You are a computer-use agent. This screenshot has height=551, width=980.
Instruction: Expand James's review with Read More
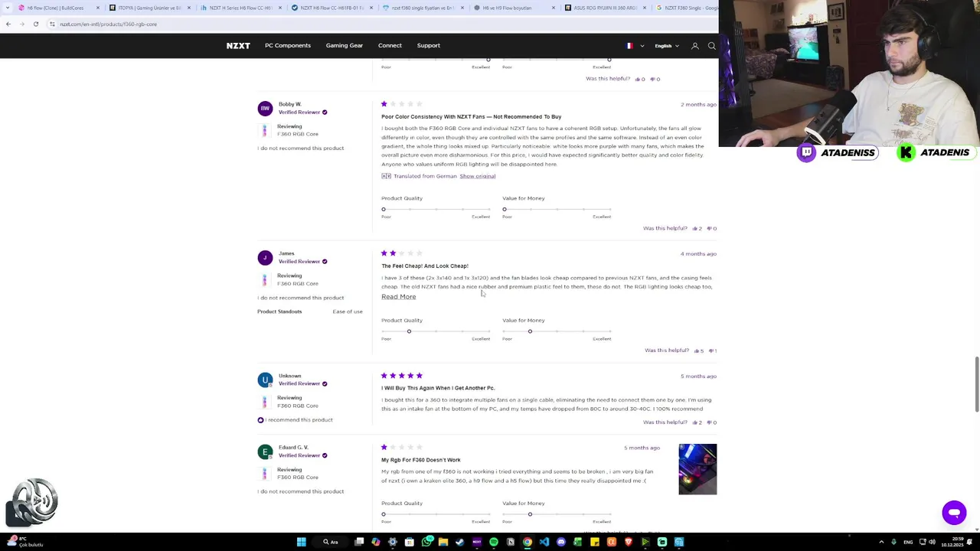[398, 297]
